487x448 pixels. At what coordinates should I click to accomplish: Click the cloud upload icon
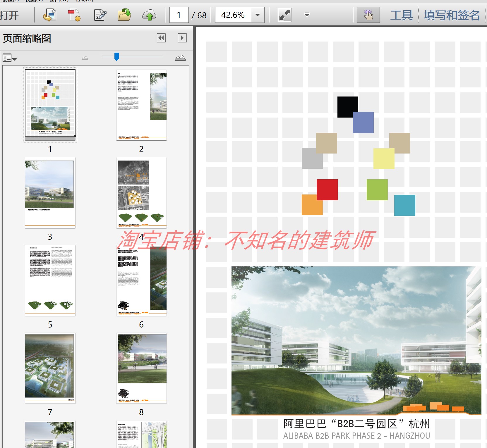tap(149, 15)
